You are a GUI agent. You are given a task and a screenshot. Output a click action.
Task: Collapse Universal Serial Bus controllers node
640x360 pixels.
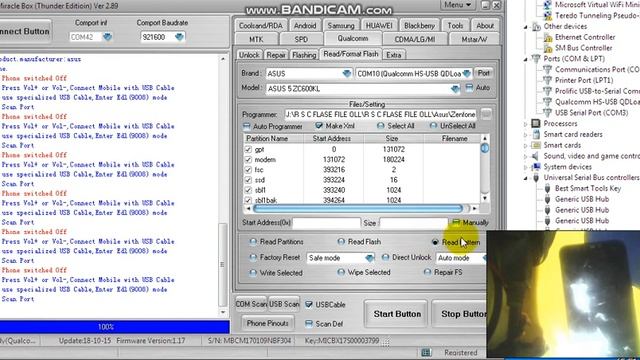[526, 178]
